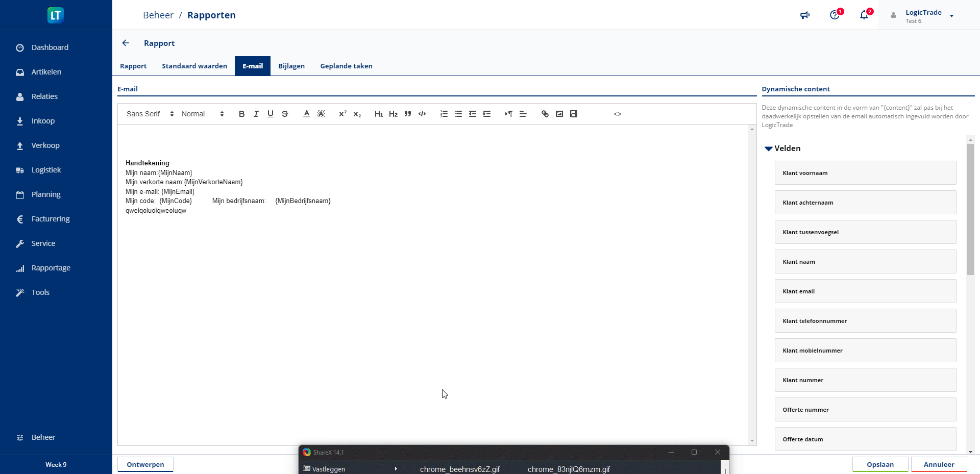Open Rapportage in the sidebar
980x474 pixels.
coord(56,268)
